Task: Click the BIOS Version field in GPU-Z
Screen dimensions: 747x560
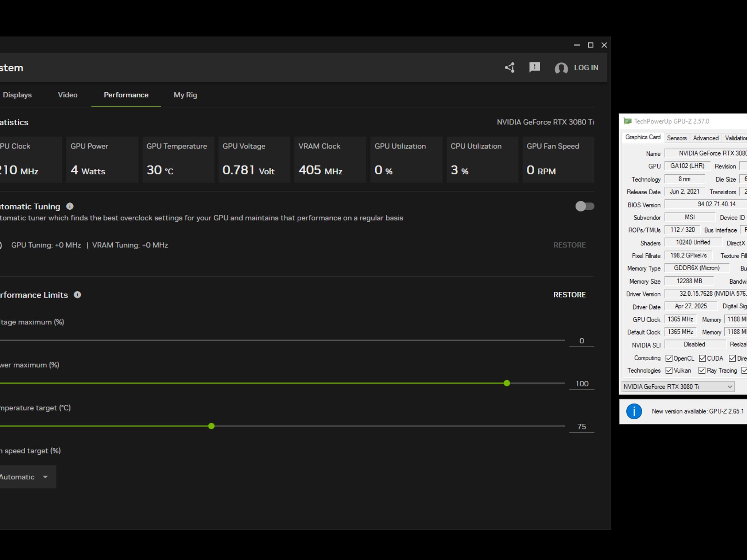Action: [706, 204]
